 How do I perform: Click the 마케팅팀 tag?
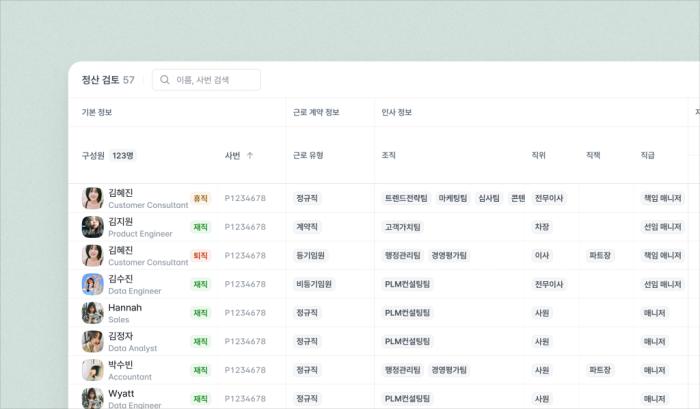click(x=453, y=198)
